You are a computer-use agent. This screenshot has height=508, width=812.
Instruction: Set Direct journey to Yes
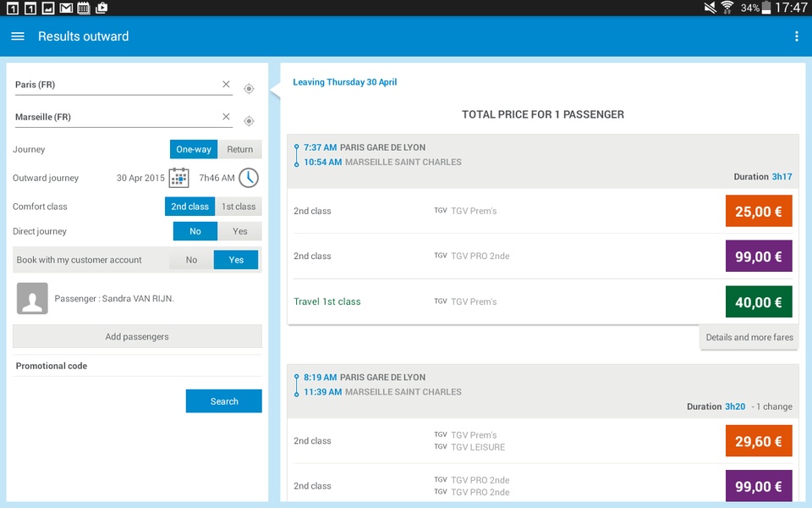pos(239,231)
